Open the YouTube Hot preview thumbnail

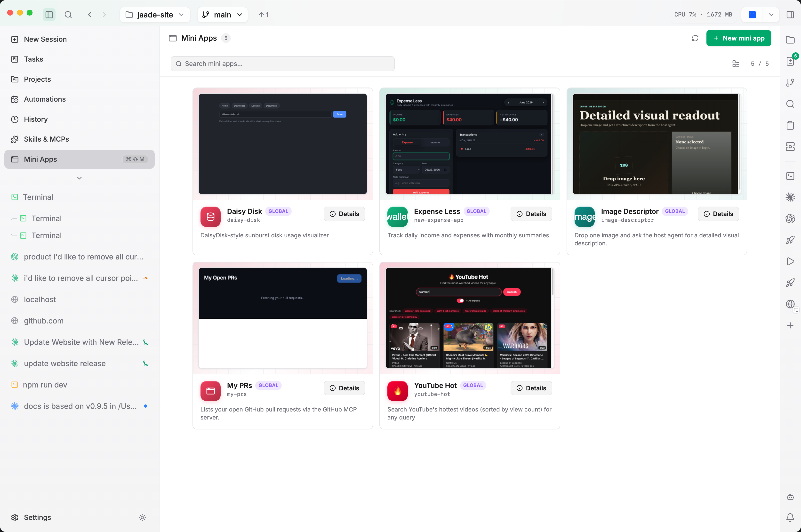pos(469,318)
